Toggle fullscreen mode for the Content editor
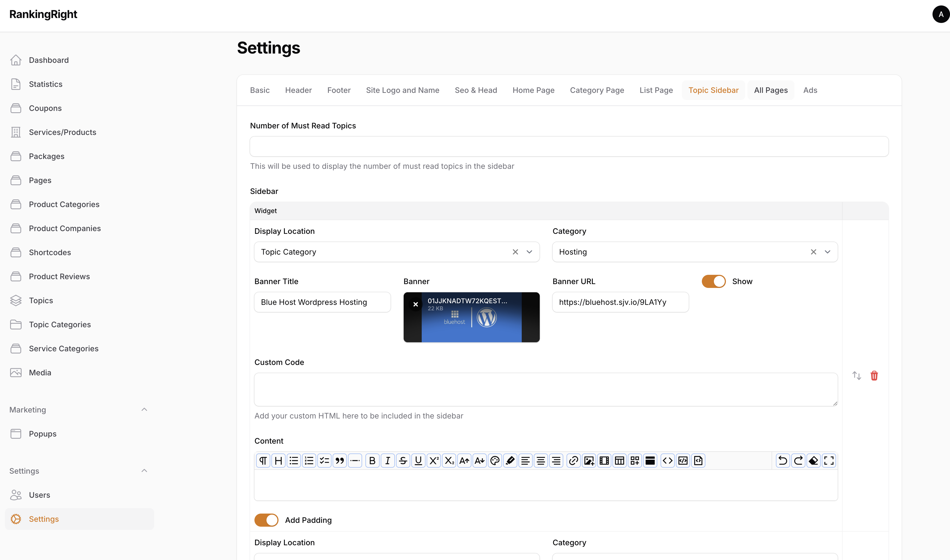 point(829,460)
